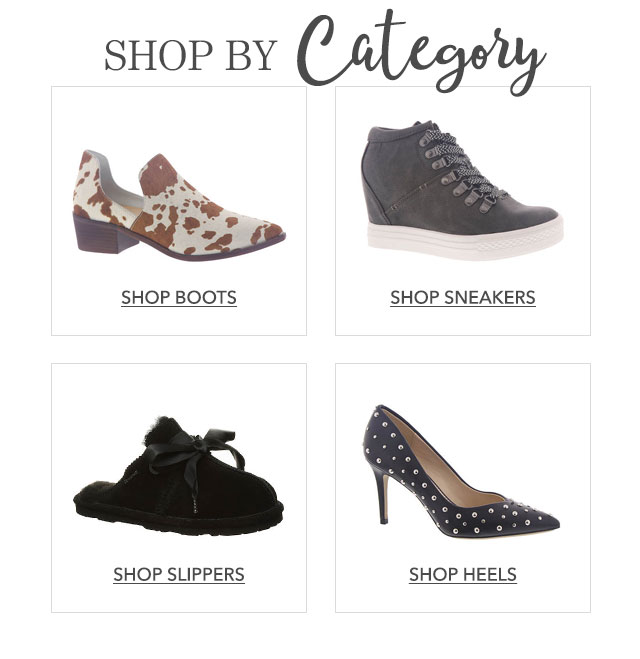Select the SHOP HEELS link
The width and height of the screenshot is (640, 659).
(463, 575)
